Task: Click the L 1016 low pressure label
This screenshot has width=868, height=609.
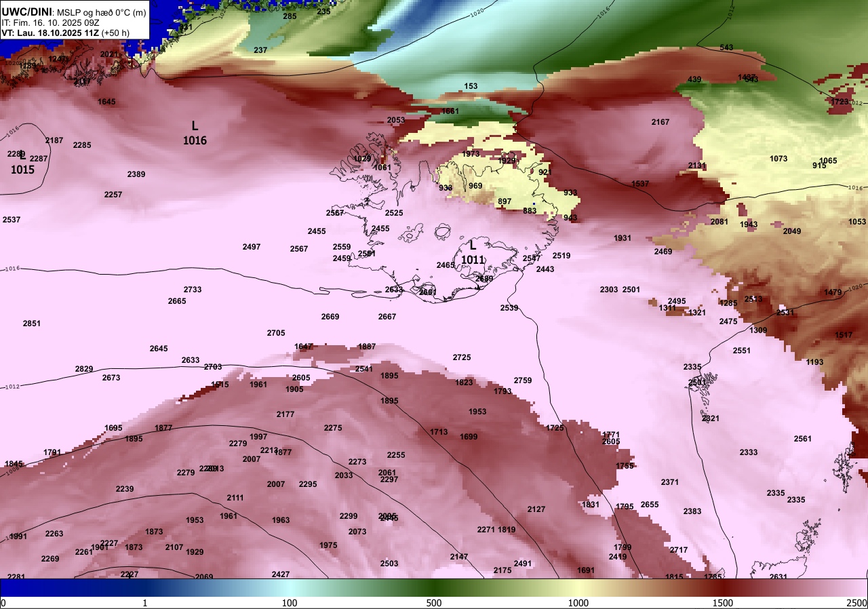Action: tap(195, 133)
